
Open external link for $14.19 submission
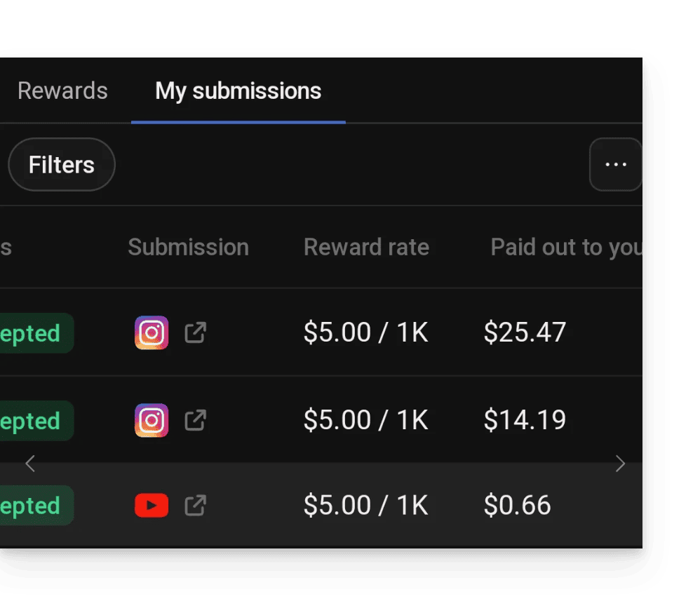coord(195,420)
